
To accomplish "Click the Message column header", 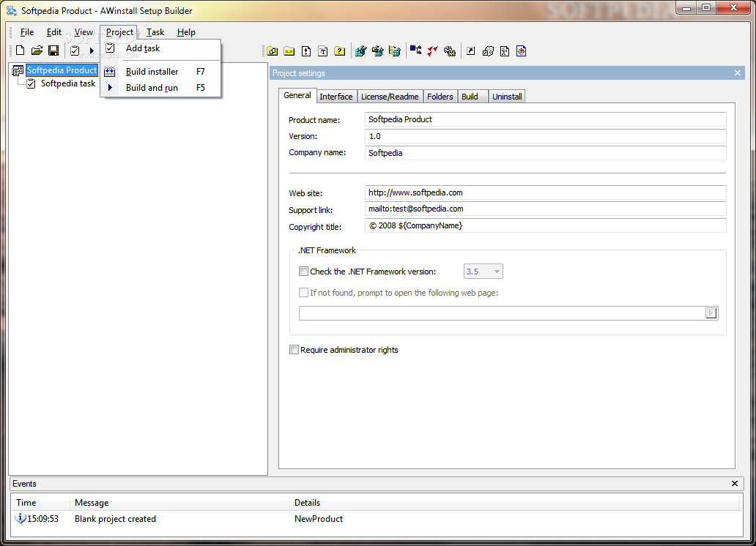I will [179, 503].
